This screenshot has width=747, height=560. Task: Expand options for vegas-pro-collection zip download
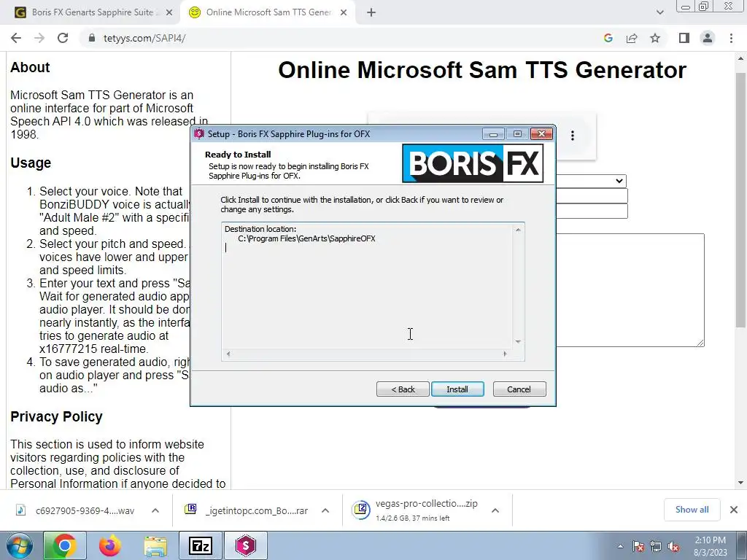(x=495, y=510)
